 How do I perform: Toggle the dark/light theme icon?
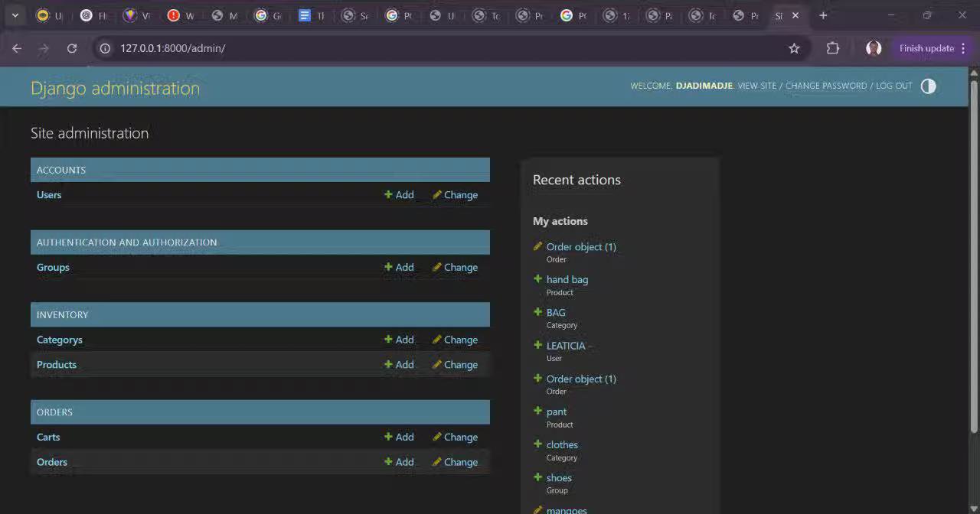(928, 86)
